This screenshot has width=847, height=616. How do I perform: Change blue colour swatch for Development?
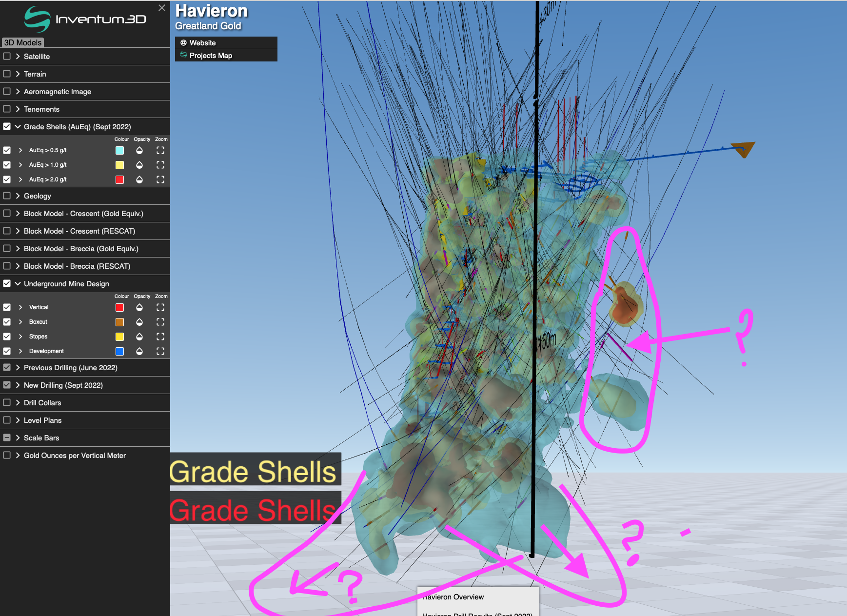(x=119, y=351)
